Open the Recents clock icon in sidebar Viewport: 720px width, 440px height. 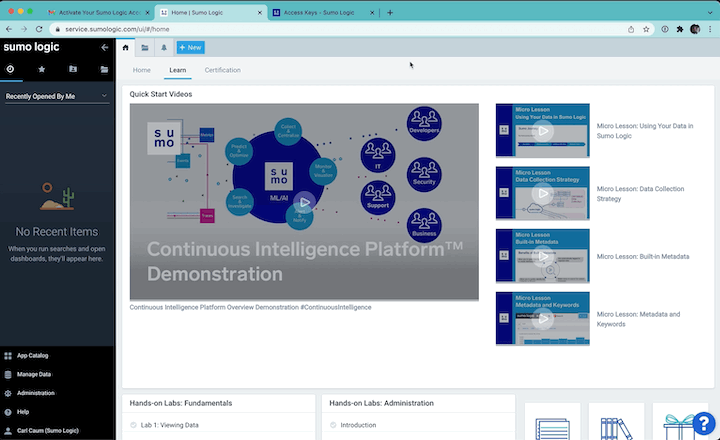pyautogui.click(x=10, y=69)
